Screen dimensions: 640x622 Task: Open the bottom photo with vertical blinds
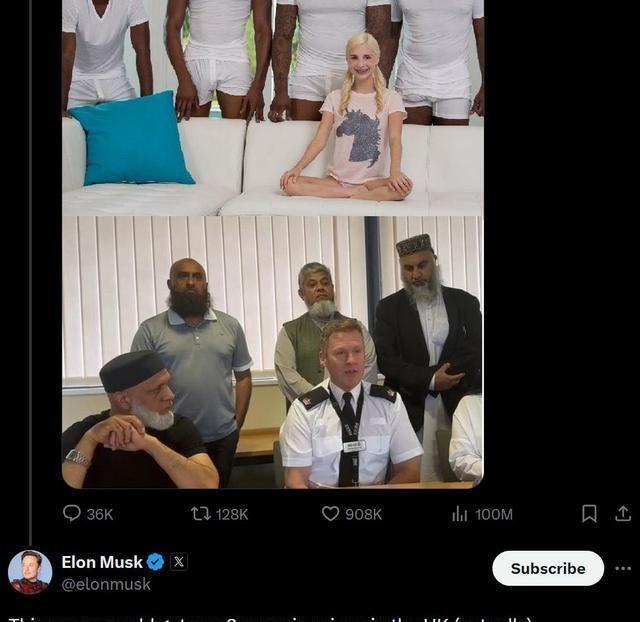[273, 352]
